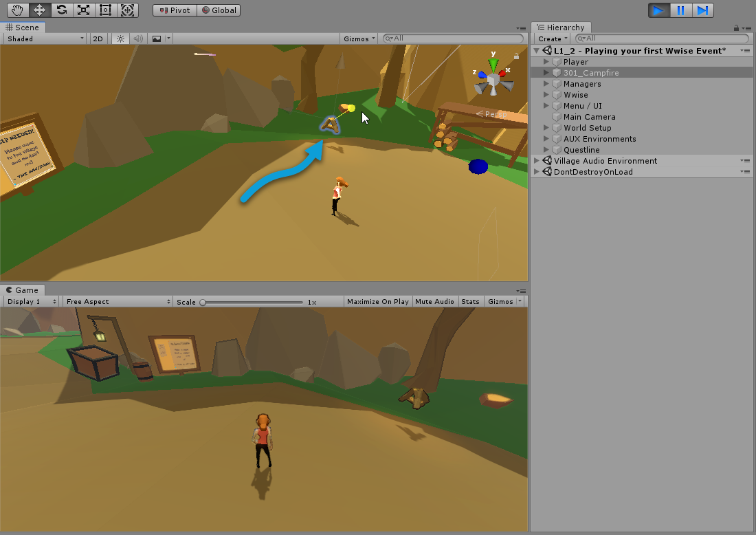Expand the Player object in Hierarchy

[x=547, y=62]
